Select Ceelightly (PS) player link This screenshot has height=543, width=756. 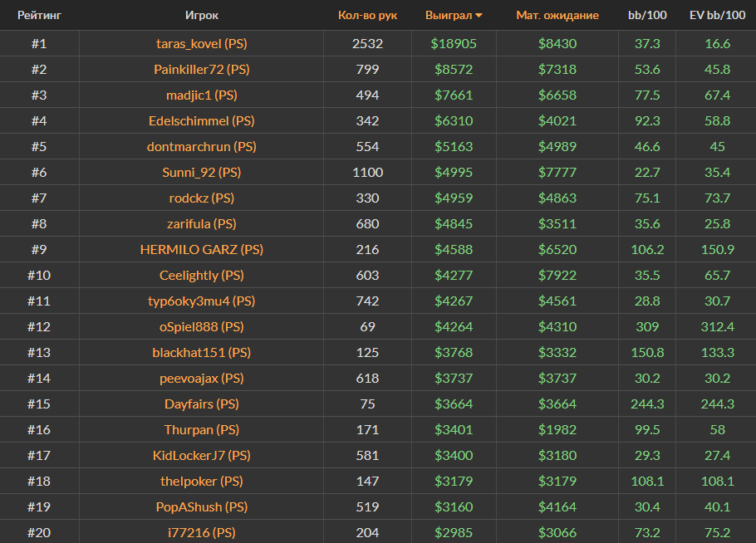(202, 276)
